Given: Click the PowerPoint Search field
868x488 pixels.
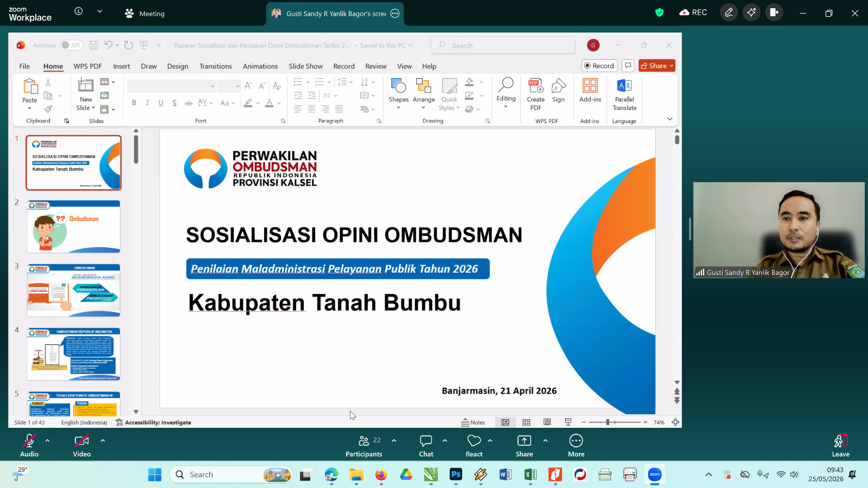Looking at the screenshot, I should coord(503,46).
